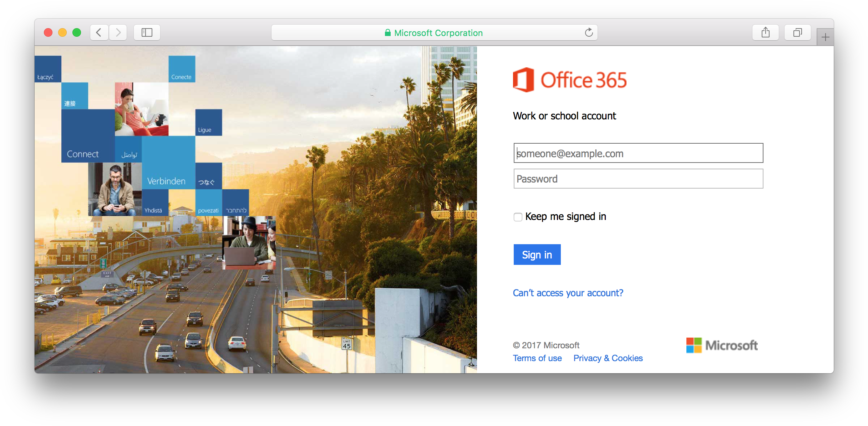Click the green lock security icon
868x426 pixels.
387,33
